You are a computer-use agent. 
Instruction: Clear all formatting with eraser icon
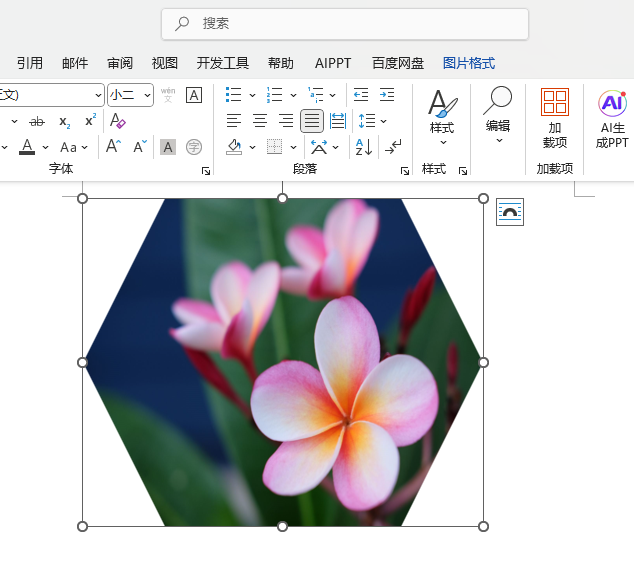pos(118,121)
